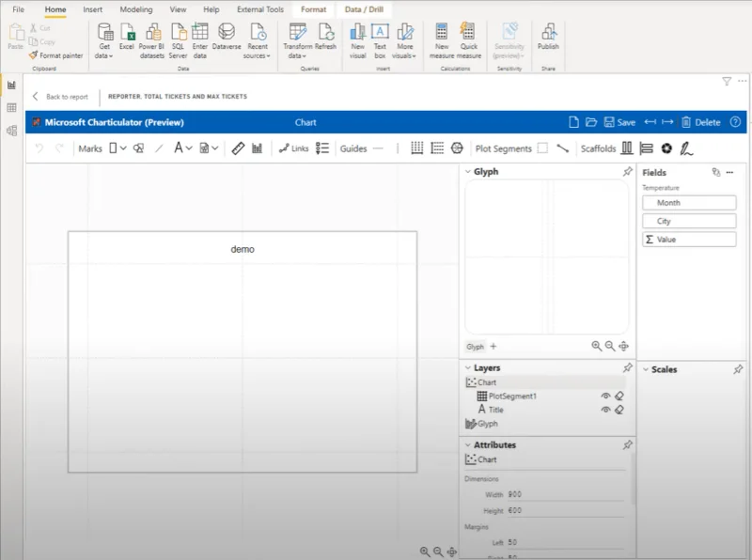The width and height of the screenshot is (752, 560).
Task: Edit chart Width value 900
Action: point(566,494)
